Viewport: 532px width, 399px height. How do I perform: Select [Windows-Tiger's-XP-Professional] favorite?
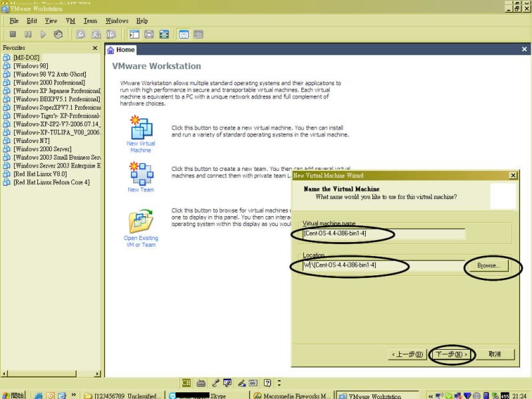point(57,116)
